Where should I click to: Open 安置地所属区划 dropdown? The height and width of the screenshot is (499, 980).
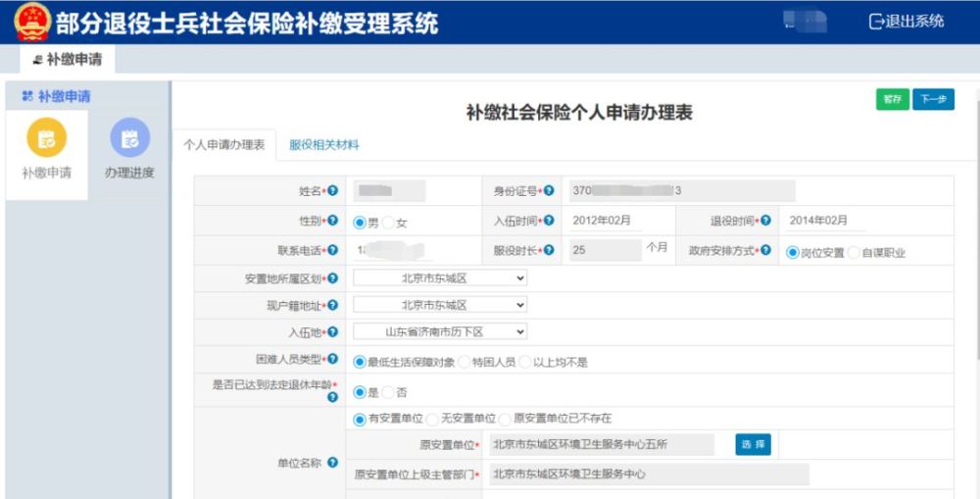click(440, 278)
